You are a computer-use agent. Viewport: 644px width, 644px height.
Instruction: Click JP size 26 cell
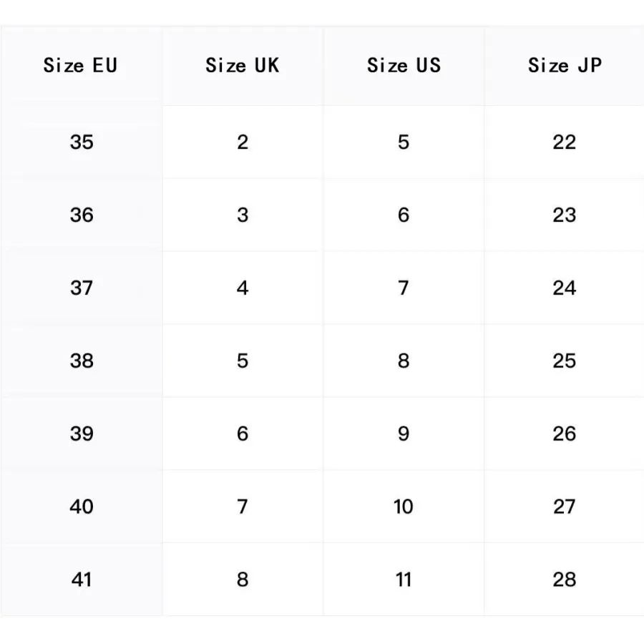coord(564,434)
